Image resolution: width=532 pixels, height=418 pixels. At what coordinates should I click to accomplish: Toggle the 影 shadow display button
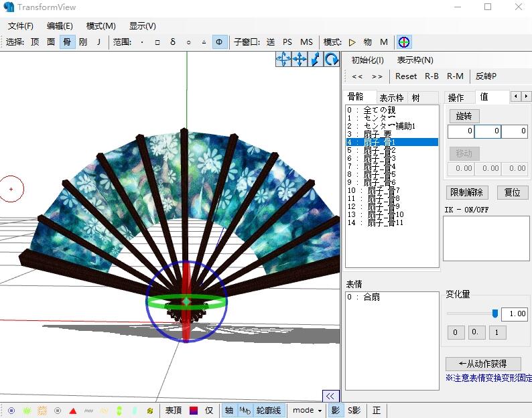coord(336,411)
